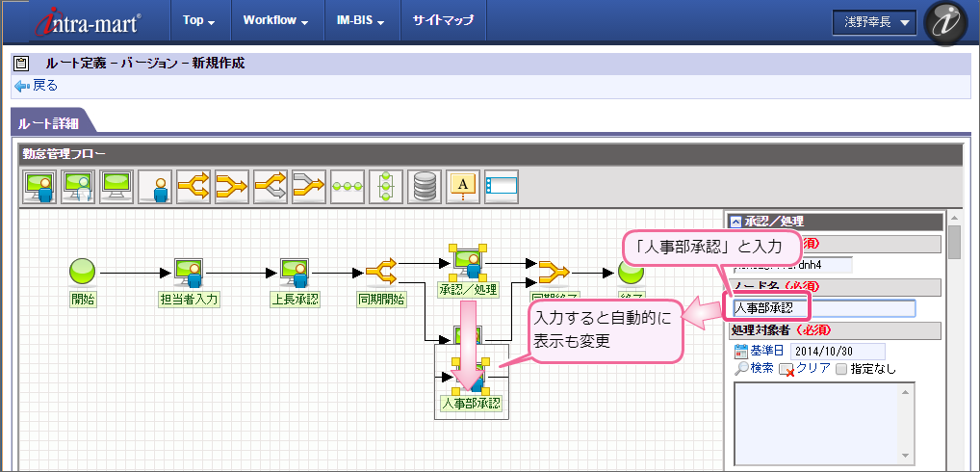Select the 承認/処理 node icon on canvas
The width and height of the screenshot is (980, 472).
(x=468, y=262)
